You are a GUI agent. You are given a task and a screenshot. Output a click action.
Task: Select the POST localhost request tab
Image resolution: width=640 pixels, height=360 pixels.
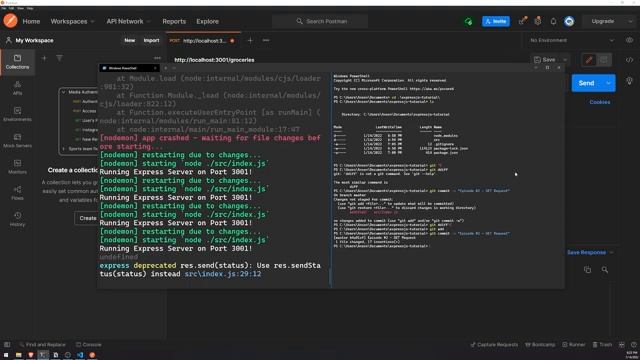tap(203, 40)
